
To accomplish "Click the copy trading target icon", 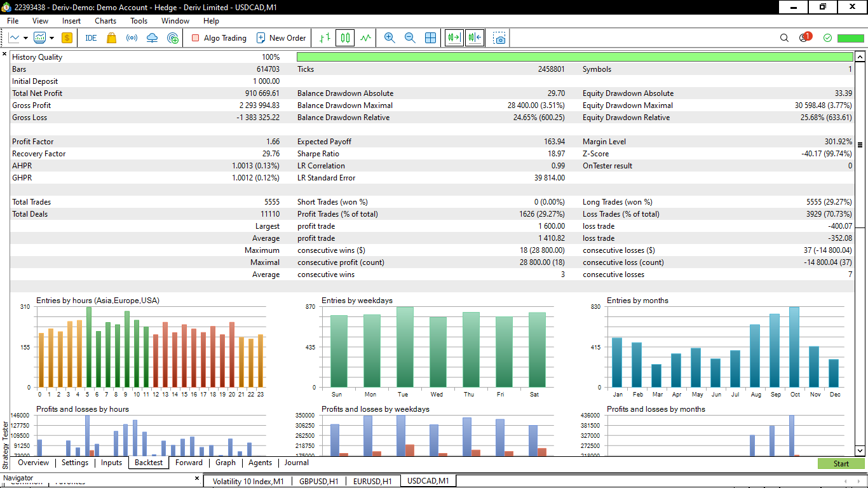I will 173,38.
